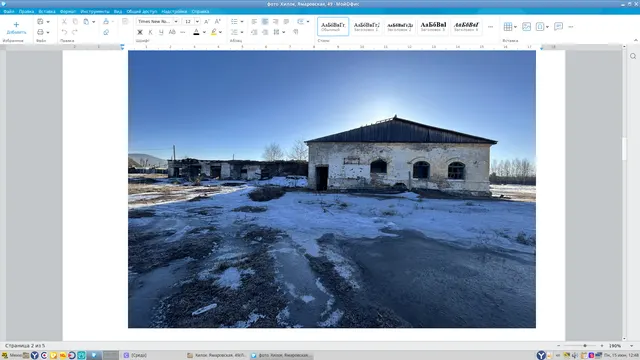Screen dimensions: 640x360
Task: Align text right
Action: tap(276, 21)
